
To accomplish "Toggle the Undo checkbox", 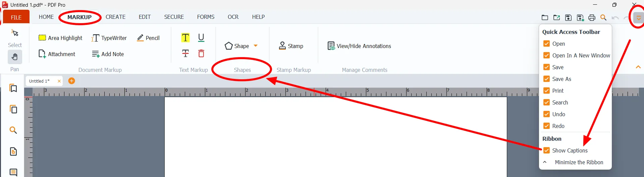I will point(546,114).
